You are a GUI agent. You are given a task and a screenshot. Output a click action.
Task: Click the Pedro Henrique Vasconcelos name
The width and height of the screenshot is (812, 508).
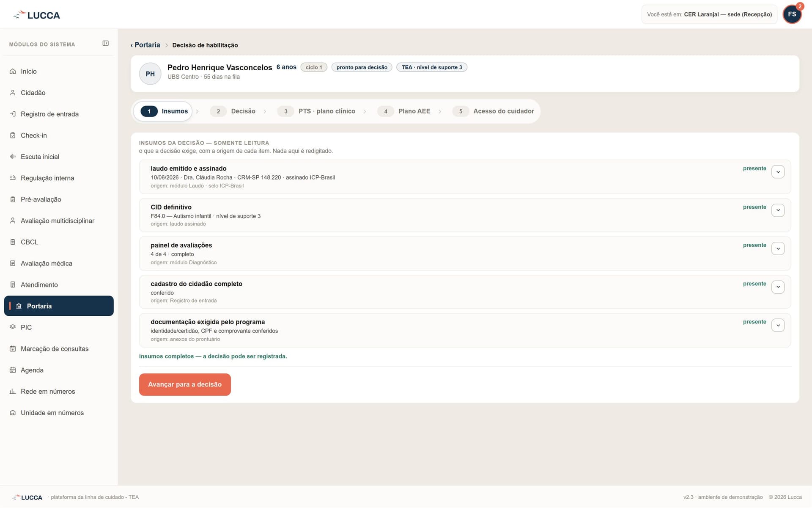click(220, 67)
